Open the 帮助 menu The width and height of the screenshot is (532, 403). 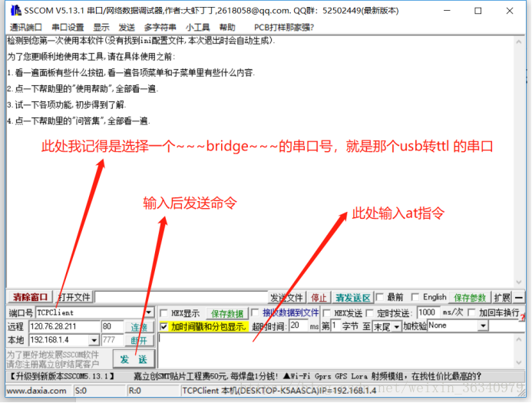point(227,27)
